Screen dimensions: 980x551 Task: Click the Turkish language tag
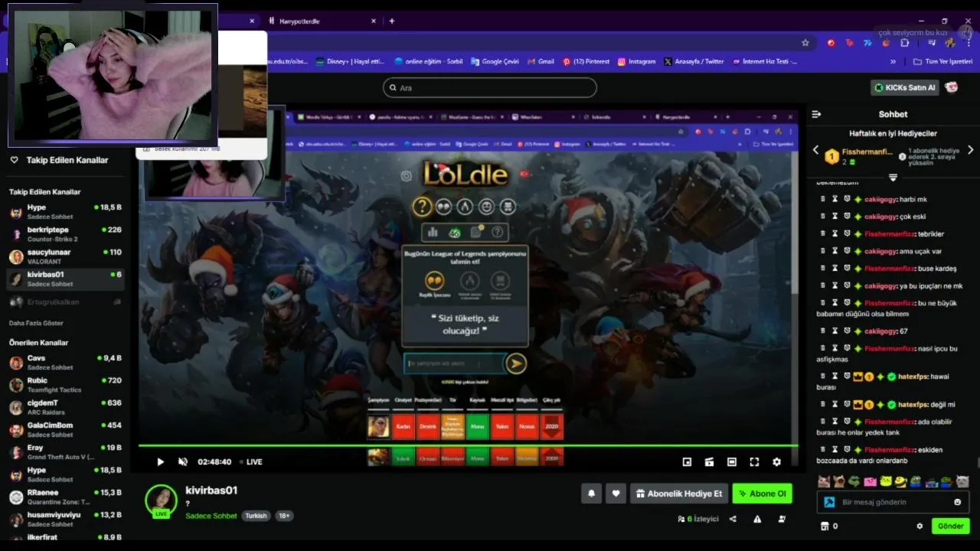coord(256,516)
